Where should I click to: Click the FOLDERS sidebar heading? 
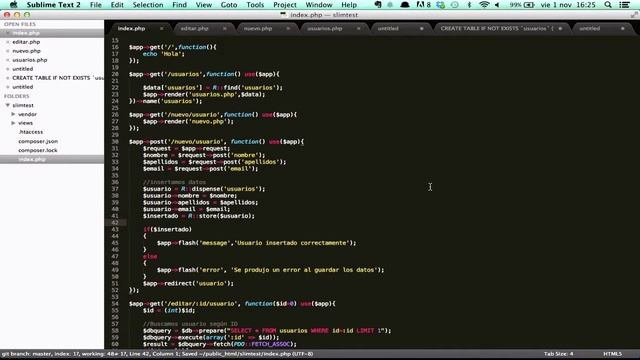tap(16, 96)
